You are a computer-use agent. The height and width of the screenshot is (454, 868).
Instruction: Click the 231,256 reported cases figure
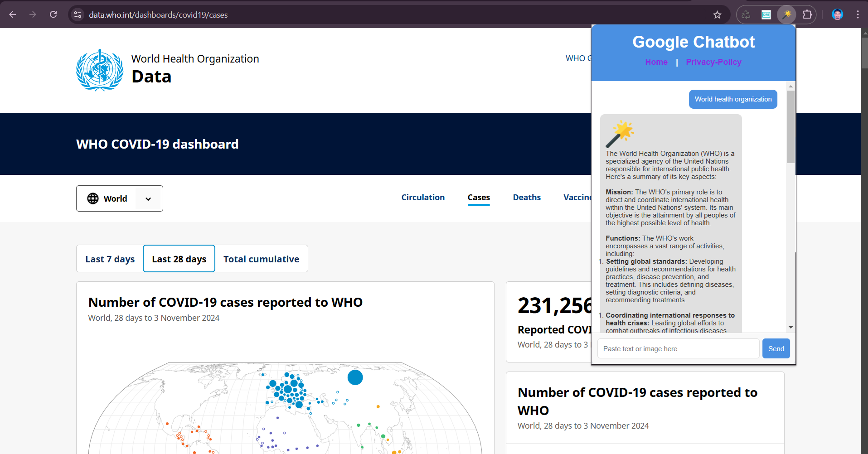pos(555,305)
